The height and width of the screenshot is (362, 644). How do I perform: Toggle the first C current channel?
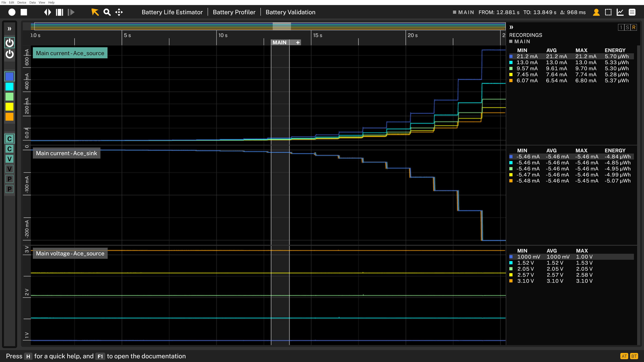pos(10,139)
